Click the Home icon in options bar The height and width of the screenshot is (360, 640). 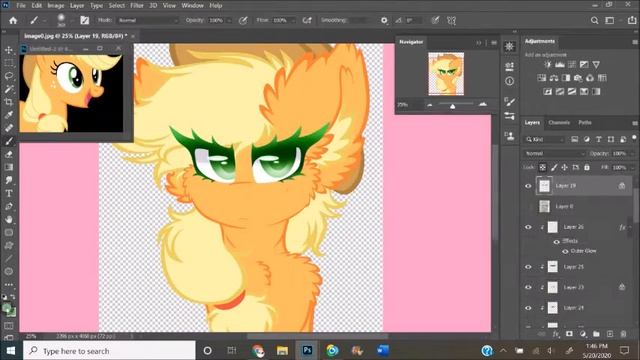(13, 20)
